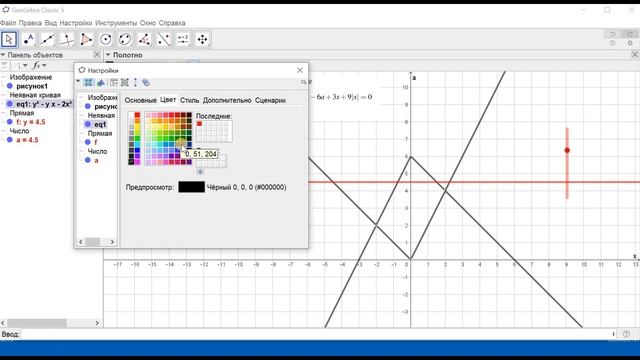
Task: Select the Perpendicular line tool
Action: point(67,40)
